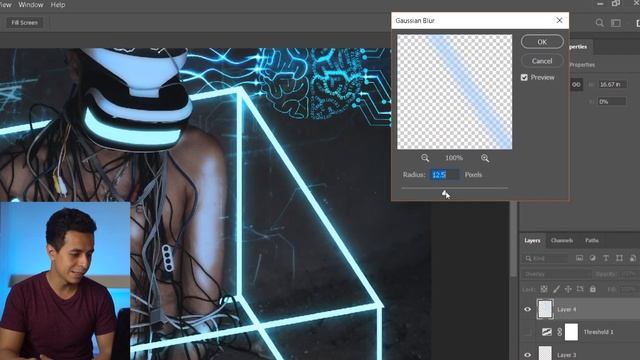Lock artboard nesting icon
This screenshot has height=360, width=640.
[x=580, y=289]
